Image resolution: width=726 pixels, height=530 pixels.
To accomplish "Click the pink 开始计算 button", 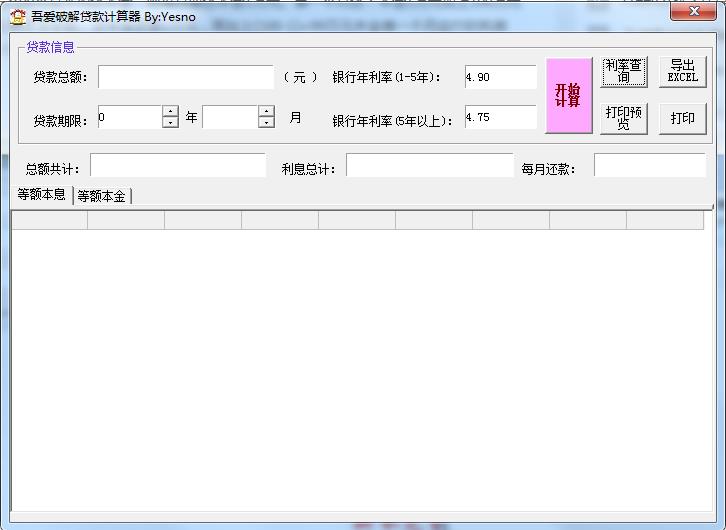I will pos(569,95).
